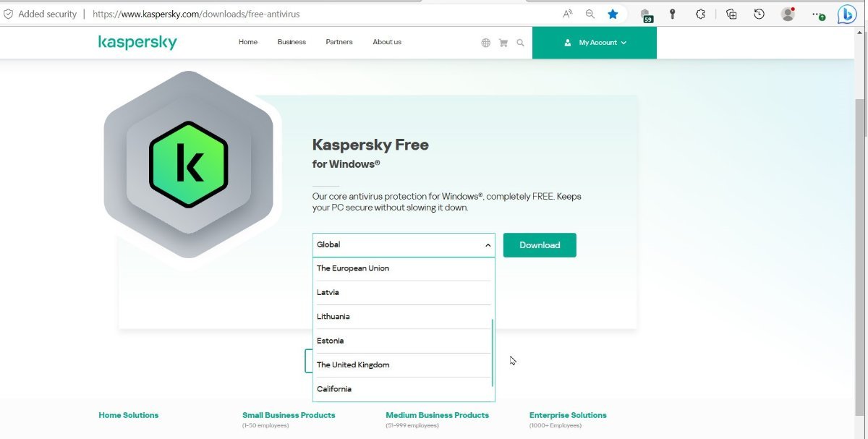
Task: Select California from the region list
Action: point(402,389)
